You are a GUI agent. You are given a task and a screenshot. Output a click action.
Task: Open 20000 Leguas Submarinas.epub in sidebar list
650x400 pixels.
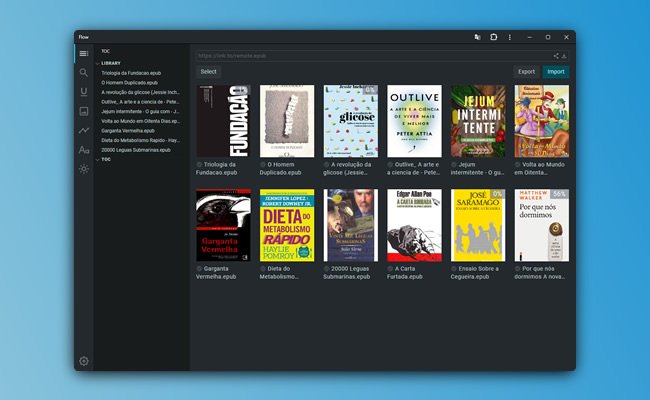136,150
